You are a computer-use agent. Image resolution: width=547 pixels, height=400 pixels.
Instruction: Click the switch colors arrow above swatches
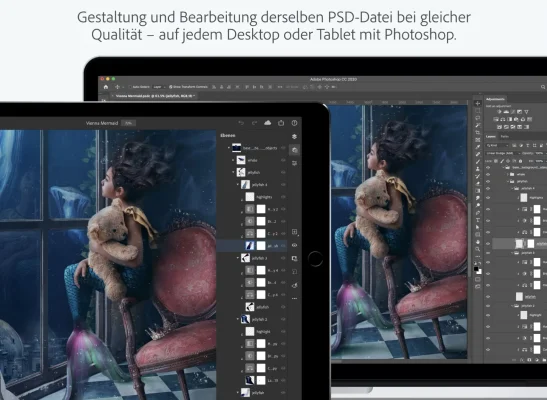coord(480,263)
